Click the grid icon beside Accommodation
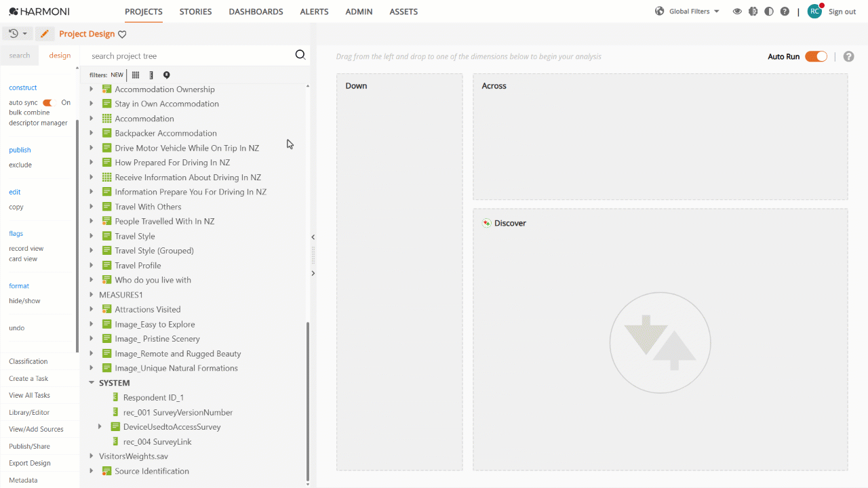 pyautogui.click(x=106, y=119)
